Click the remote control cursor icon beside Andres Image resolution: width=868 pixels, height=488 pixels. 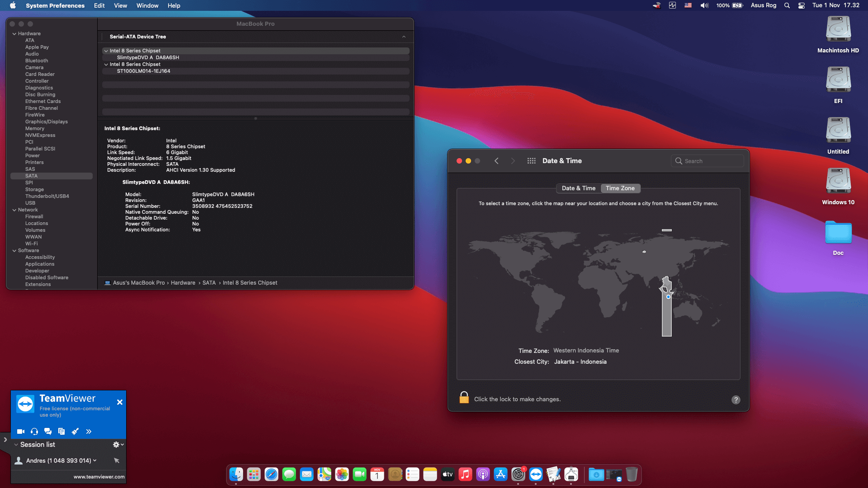[117, 460]
